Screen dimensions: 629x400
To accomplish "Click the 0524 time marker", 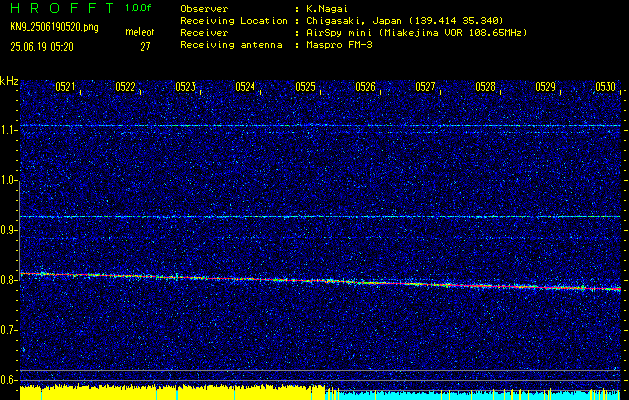I will [245, 87].
